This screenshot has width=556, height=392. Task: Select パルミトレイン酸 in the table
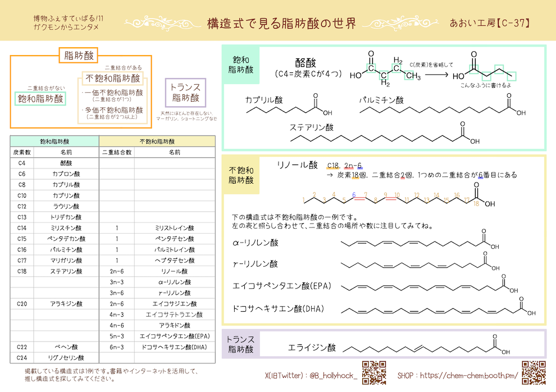tap(175, 249)
